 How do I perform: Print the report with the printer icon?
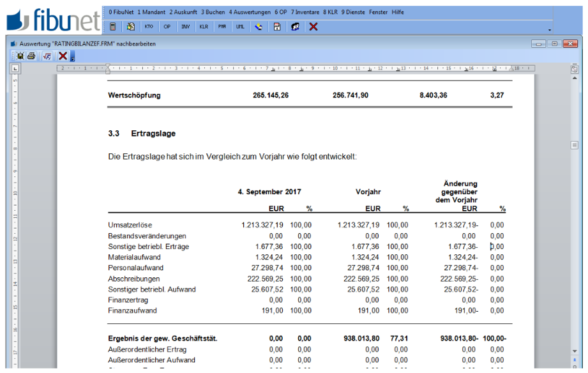pos(31,56)
